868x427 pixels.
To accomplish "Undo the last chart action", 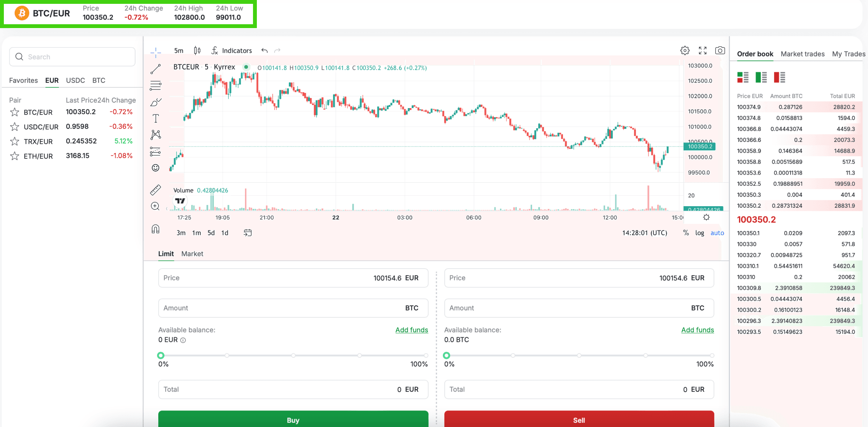I will pos(265,50).
